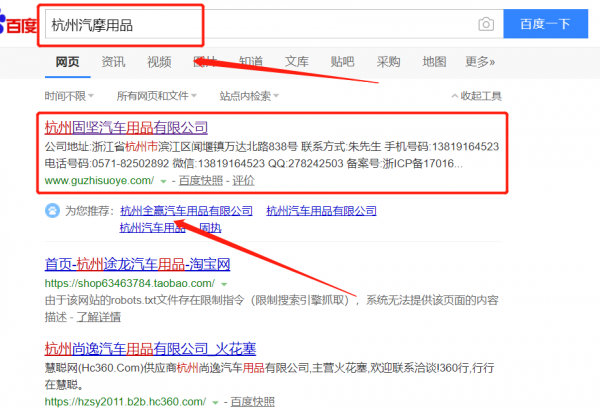Switch to the 资讯 tab
Screen dimensions: 600x408
tap(113, 62)
